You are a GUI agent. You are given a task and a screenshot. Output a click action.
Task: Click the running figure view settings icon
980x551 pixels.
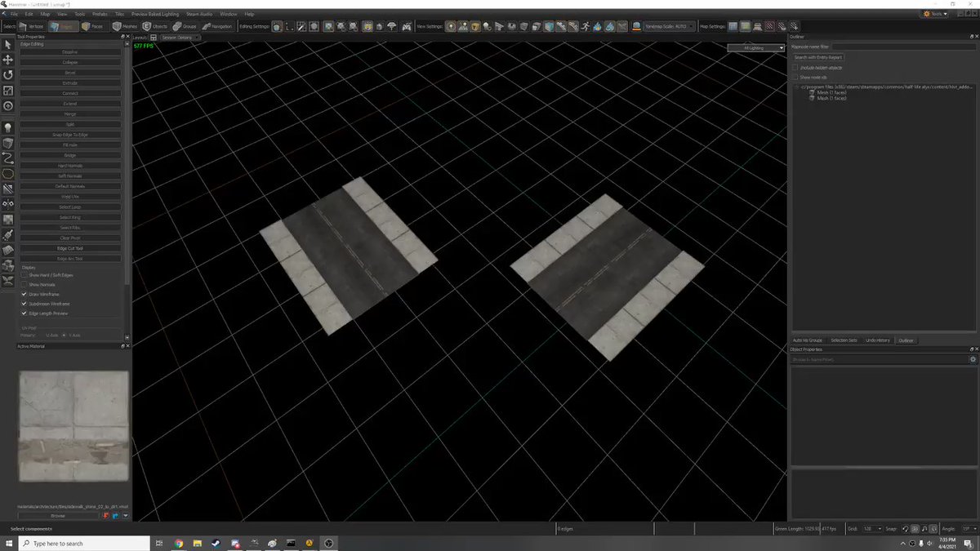585,26
